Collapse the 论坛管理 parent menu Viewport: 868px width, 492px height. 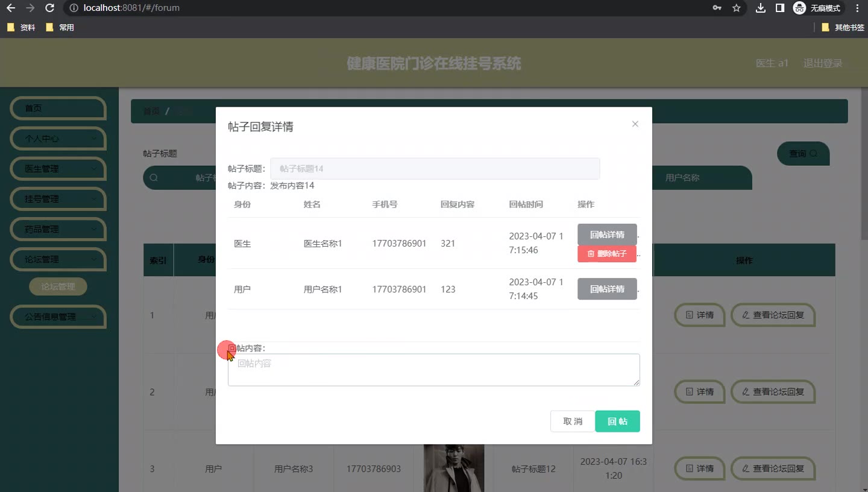[58, 259]
